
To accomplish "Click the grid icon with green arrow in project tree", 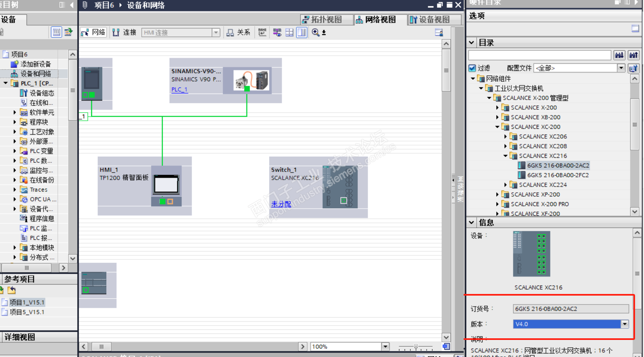I will [x=68, y=32].
